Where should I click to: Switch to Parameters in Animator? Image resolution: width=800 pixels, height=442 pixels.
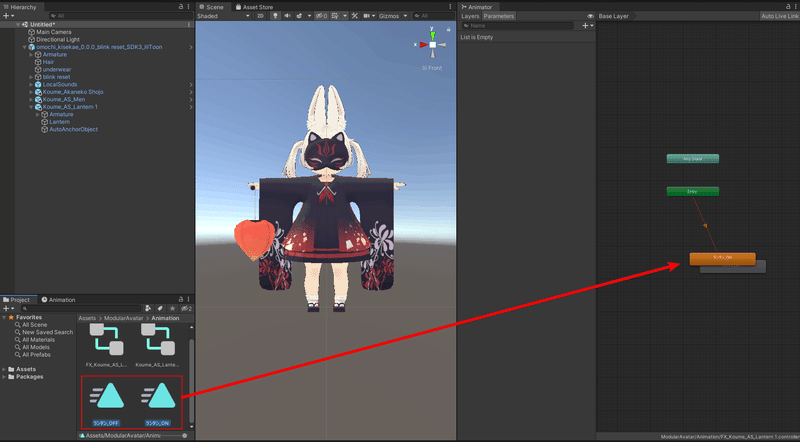click(x=499, y=16)
